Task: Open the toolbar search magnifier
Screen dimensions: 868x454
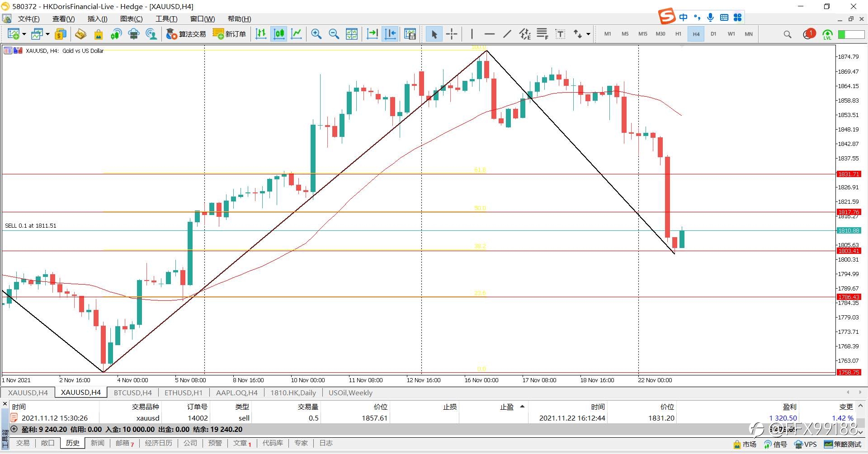Action: point(788,34)
